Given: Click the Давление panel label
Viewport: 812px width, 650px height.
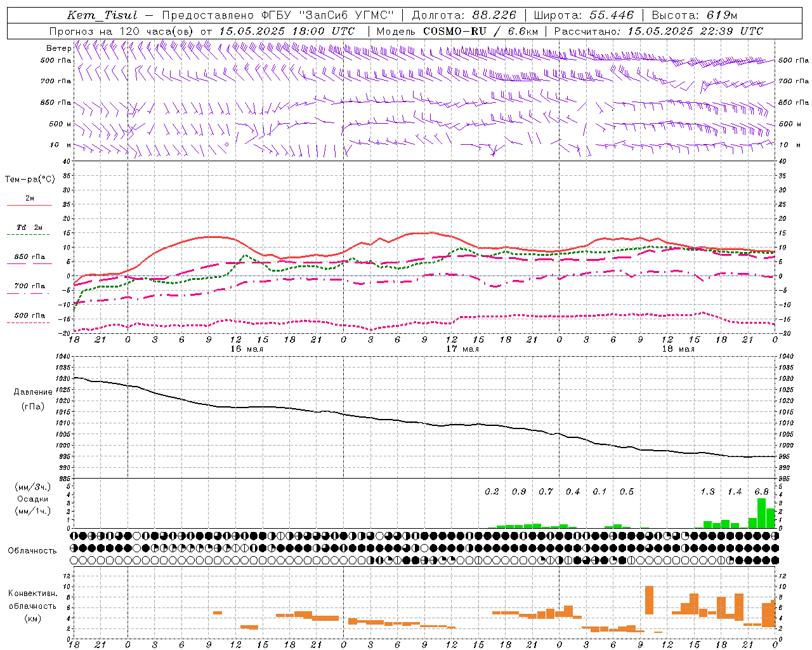Looking at the screenshot, I should click(33, 392).
